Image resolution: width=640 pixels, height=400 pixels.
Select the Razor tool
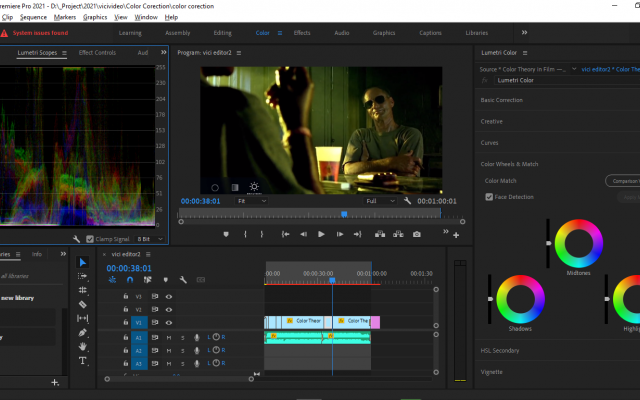coord(82,304)
